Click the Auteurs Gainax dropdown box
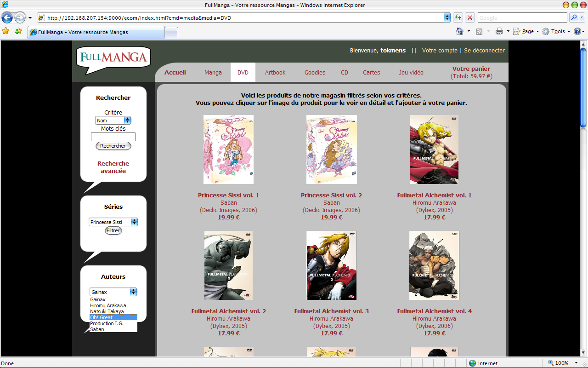This screenshot has height=368, width=588. (113, 292)
